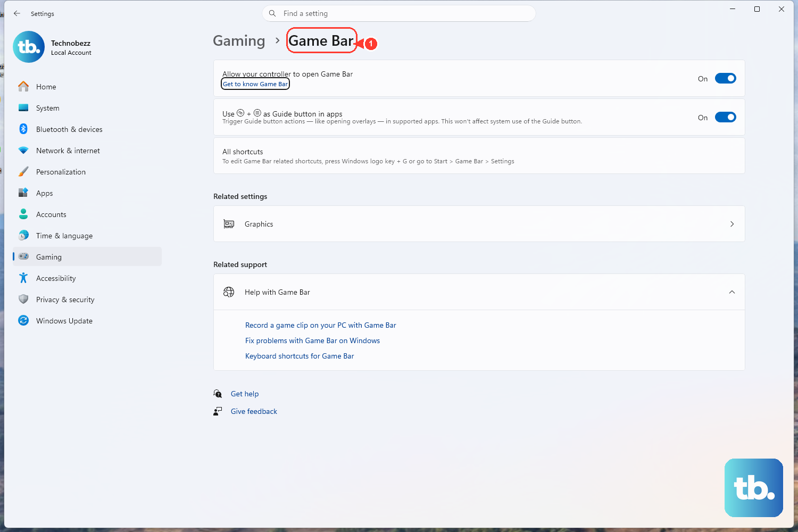Open Accessibility settings
The image size is (798, 532).
(87, 278)
